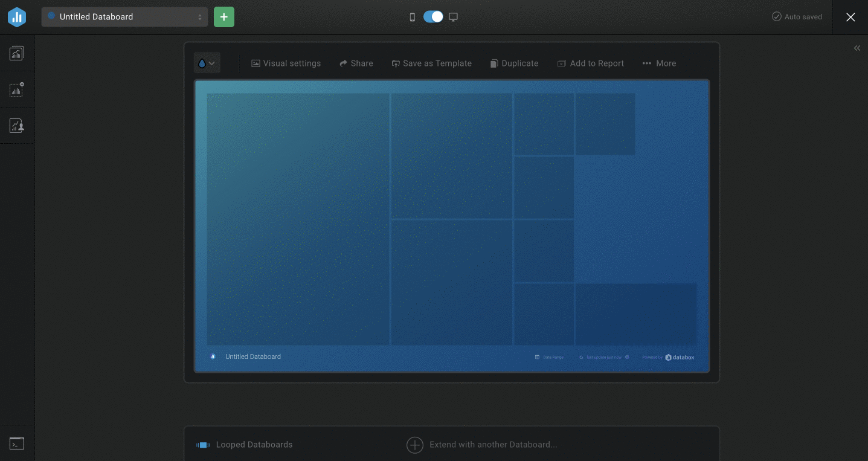Select the mobile phone view icon

pyautogui.click(x=413, y=17)
